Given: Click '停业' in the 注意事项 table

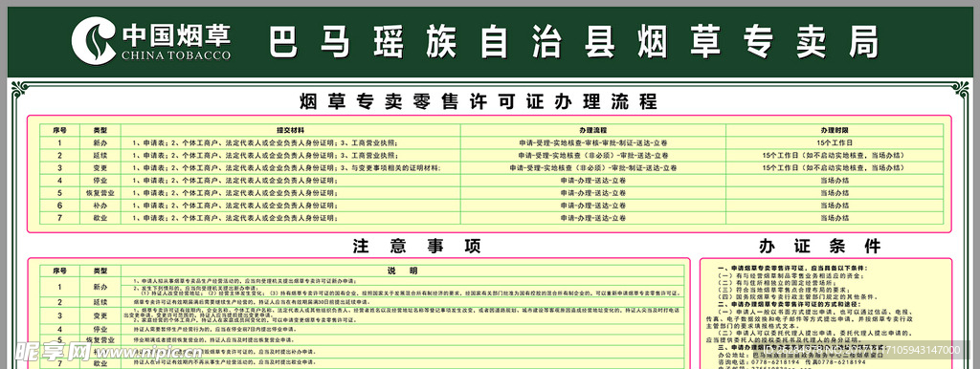Looking at the screenshot, I should 100,329.
